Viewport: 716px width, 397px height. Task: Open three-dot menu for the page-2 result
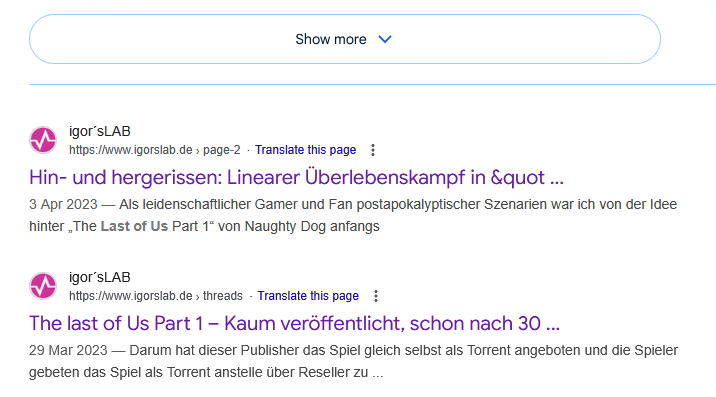pos(373,150)
